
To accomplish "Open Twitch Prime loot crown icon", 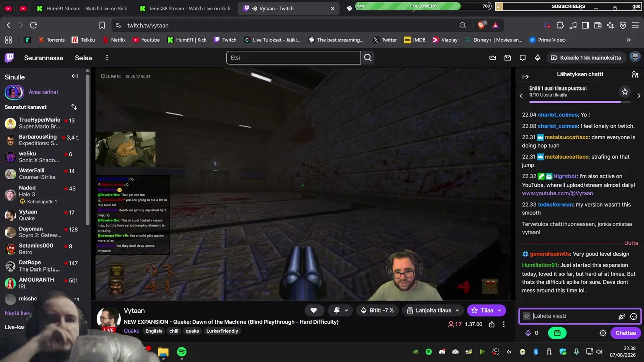I will pyautogui.click(x=493, y=58).
